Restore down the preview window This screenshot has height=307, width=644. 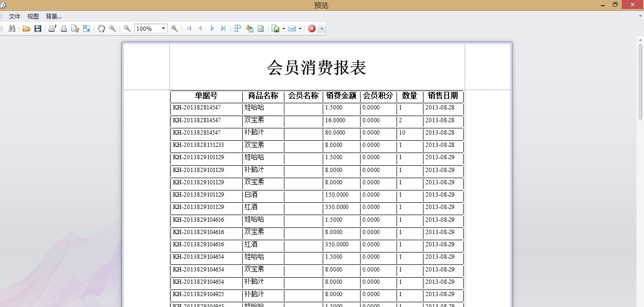615,5
